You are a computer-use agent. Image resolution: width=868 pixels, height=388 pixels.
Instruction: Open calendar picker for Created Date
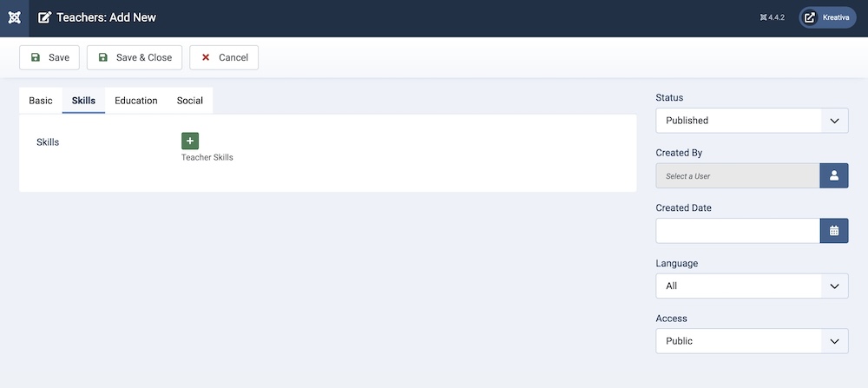pyautogui.click(x=833, y=231)
